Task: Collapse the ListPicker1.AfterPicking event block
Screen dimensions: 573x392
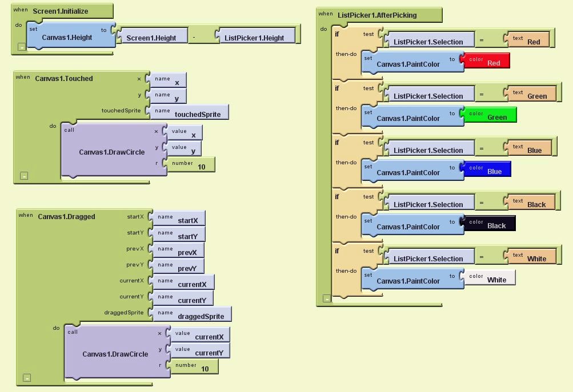Action: (326, 298)
